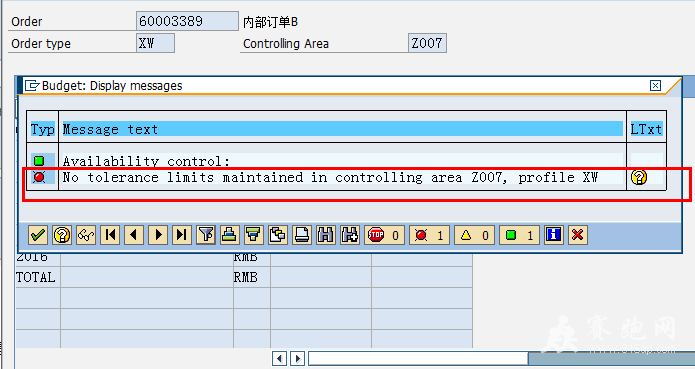
Task: Select the Typ column header
Action: [43, 129]
